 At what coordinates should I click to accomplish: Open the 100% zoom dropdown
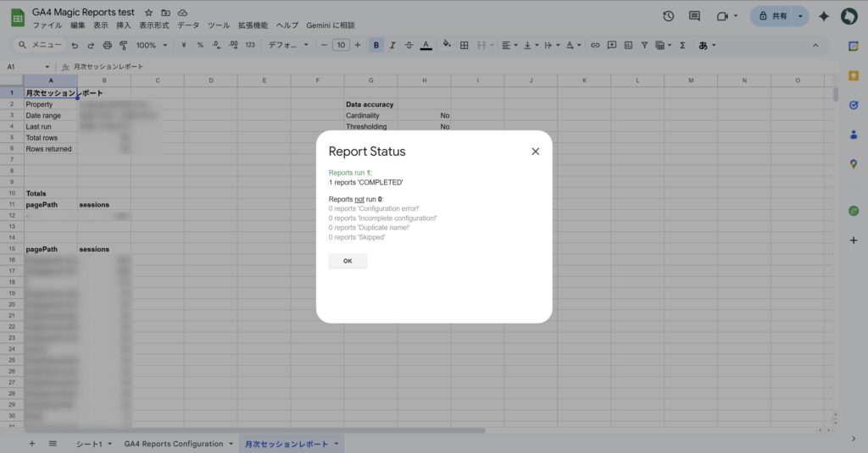(152, 46)
